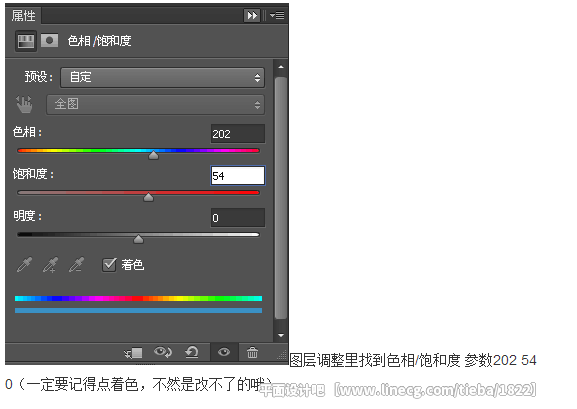577x409 pixels.
Task: Open the 预设 preset dropdown
Action: pyautogui.click(x=162, y=77)
